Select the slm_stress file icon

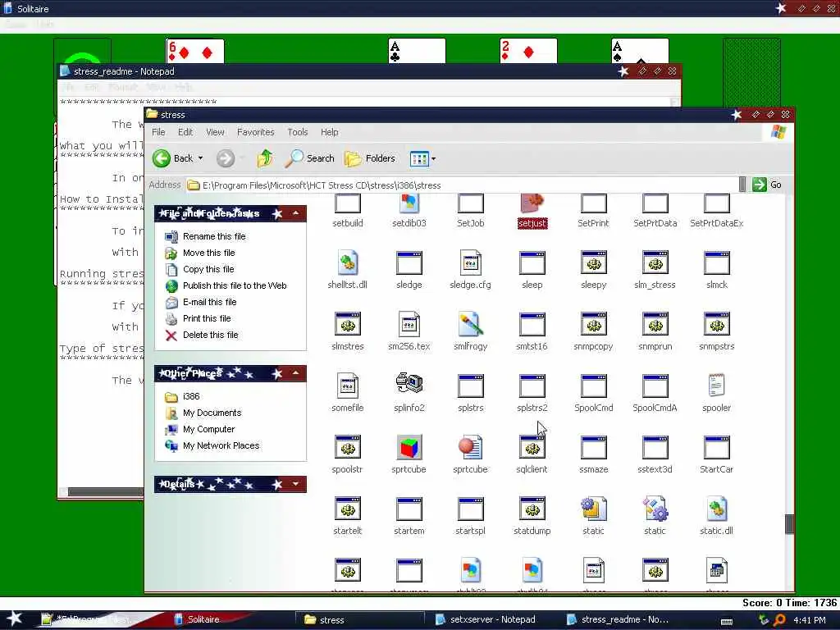tap(655, 263)
